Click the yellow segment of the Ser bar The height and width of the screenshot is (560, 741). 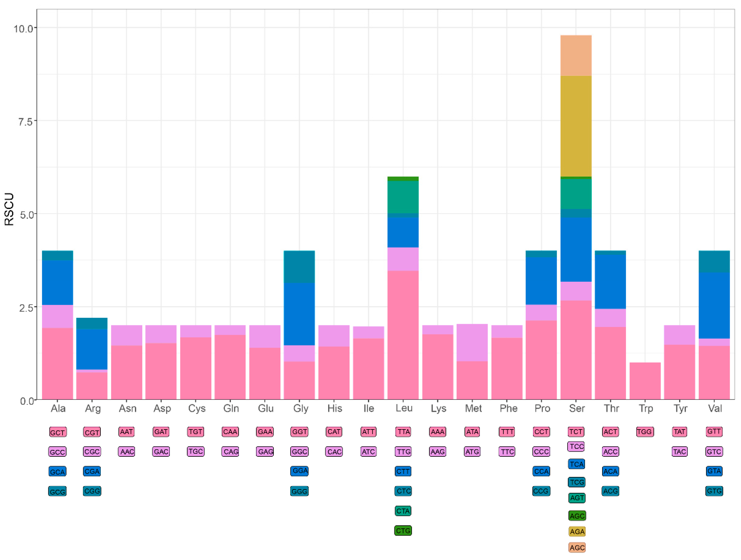coord(576,126)
